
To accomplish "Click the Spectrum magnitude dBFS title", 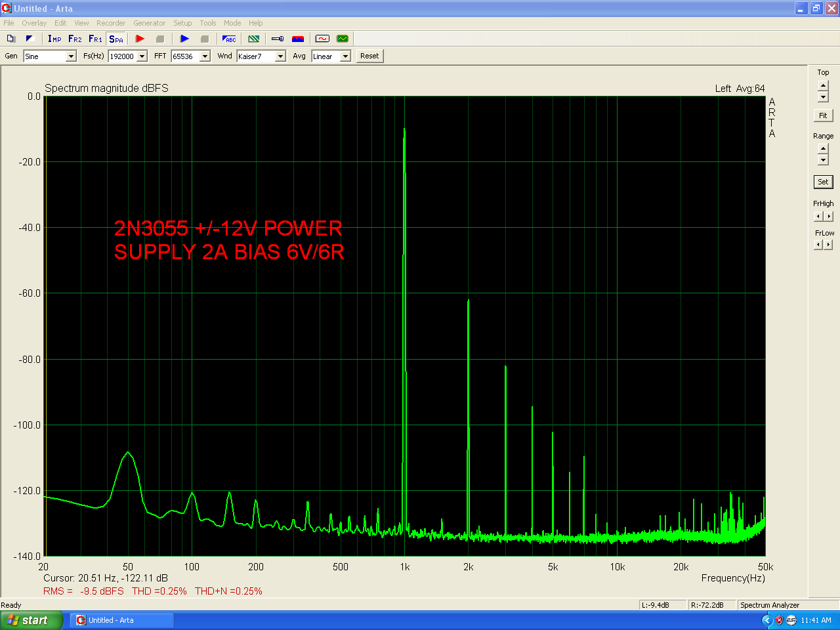I will click(x=106, y=88).
